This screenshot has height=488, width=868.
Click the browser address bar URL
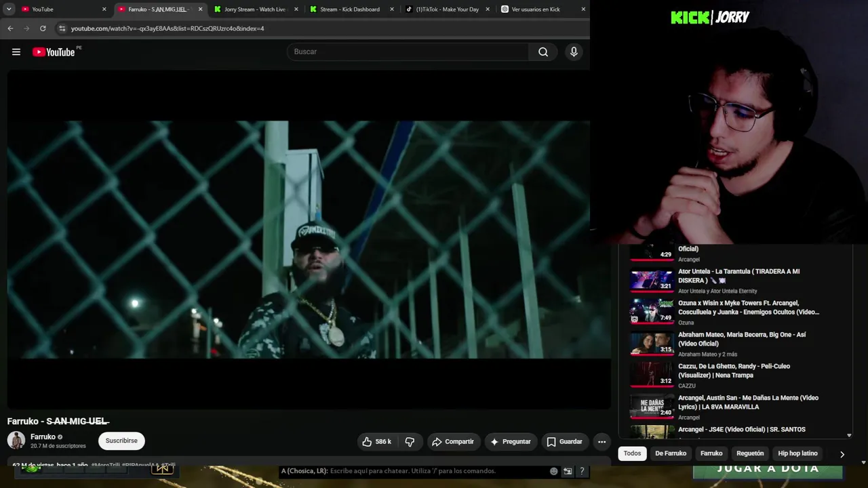(167, 28)
